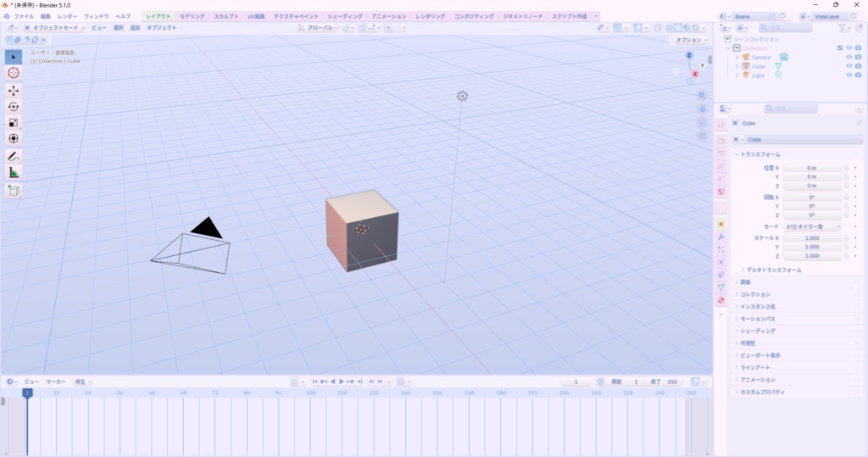Play the animation forward
The width and height of the screenshot is (868, 457).
point(342,382)
